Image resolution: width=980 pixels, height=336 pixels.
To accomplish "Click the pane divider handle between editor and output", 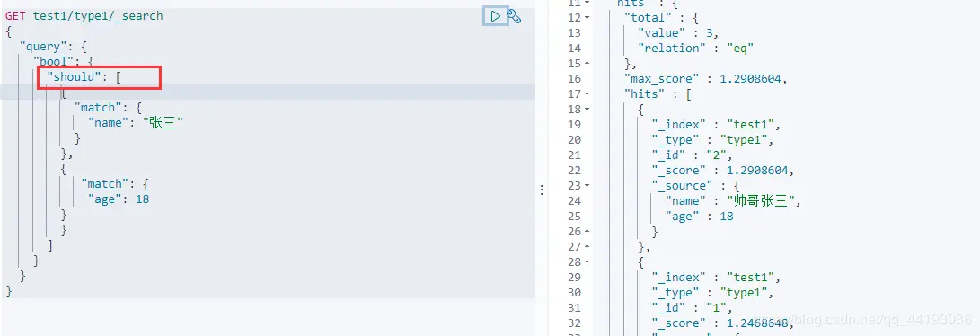I will (x=542, y=190).
